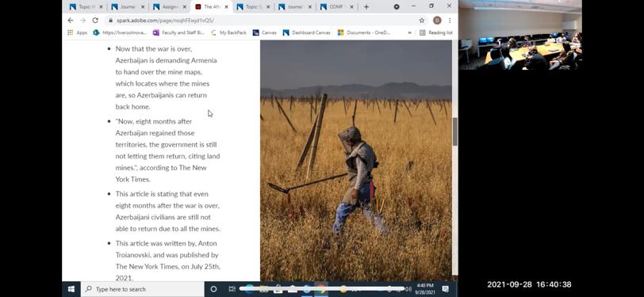This screenshot has width=644, height=297.
Task: Open the Chrome three-dot menu
Action: [x=450, y=20]
